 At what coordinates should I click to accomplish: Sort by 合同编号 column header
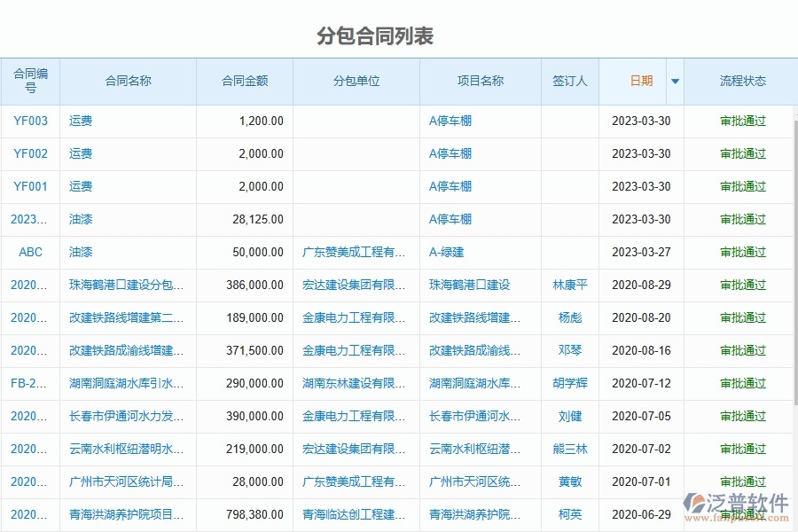tap(30, 81)
